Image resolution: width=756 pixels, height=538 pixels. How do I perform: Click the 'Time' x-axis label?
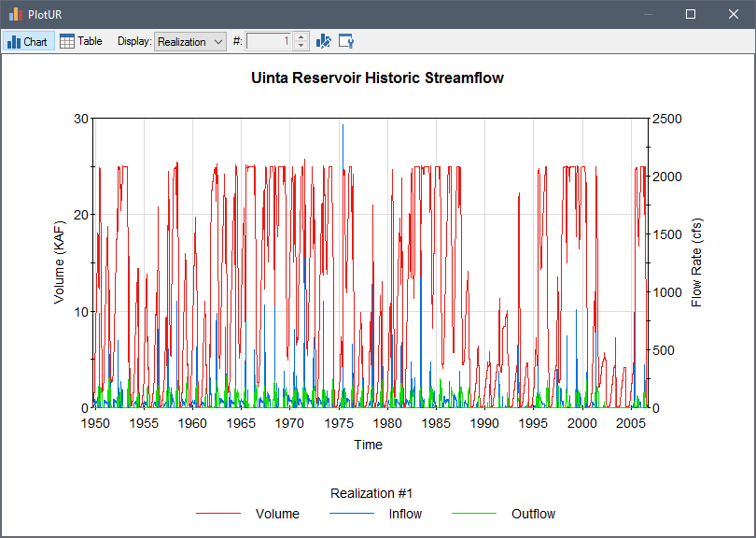click(x=369, y=445)
